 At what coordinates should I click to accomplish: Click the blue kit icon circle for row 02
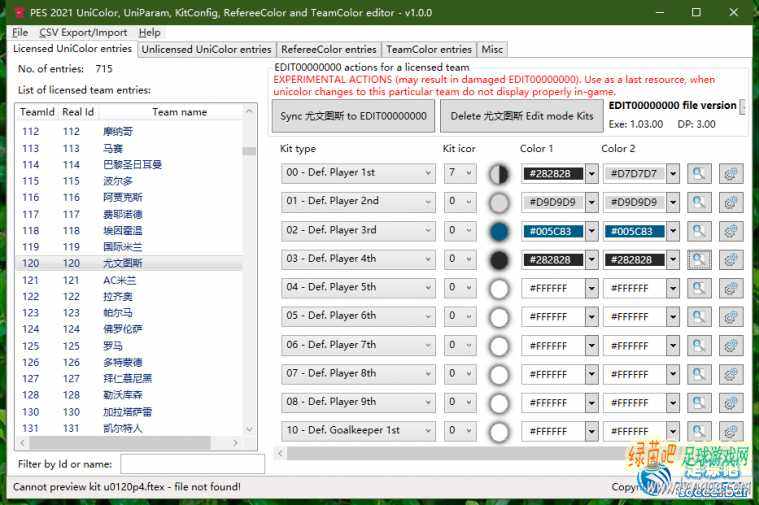coord(499,231)
